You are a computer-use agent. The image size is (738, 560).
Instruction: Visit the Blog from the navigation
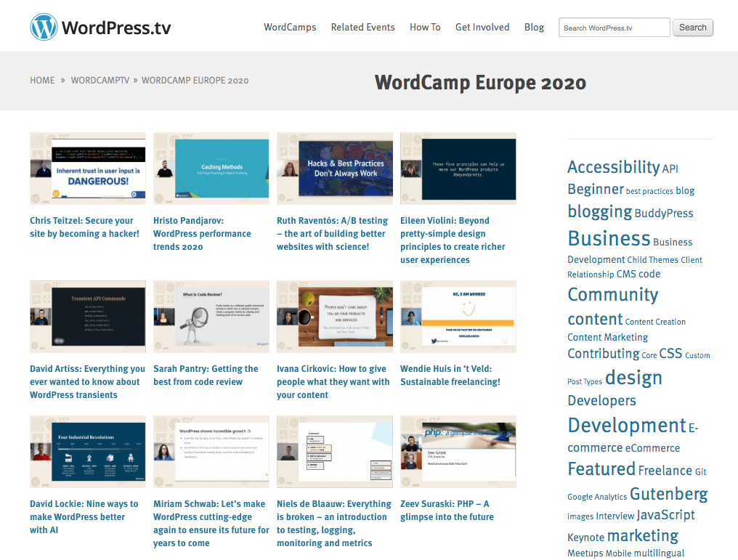pyautogui.click(x=534, y=27)
